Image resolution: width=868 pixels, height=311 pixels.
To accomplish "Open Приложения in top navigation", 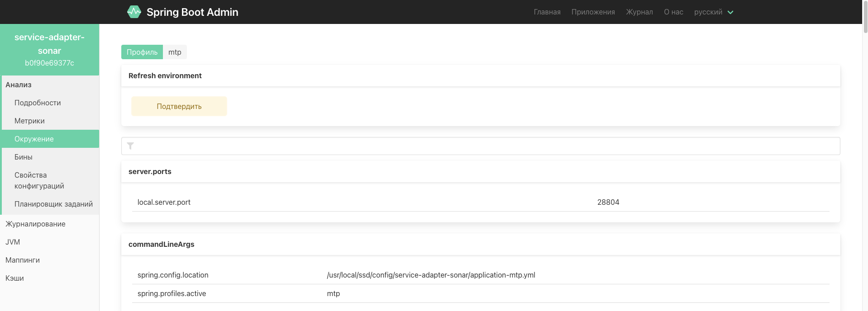I will [593, 12].
